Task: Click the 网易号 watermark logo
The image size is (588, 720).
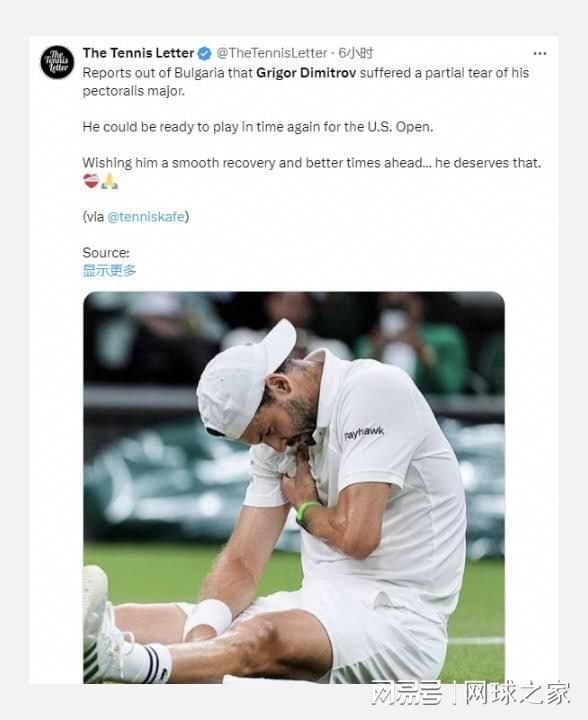Action: [x=406, y=693]
